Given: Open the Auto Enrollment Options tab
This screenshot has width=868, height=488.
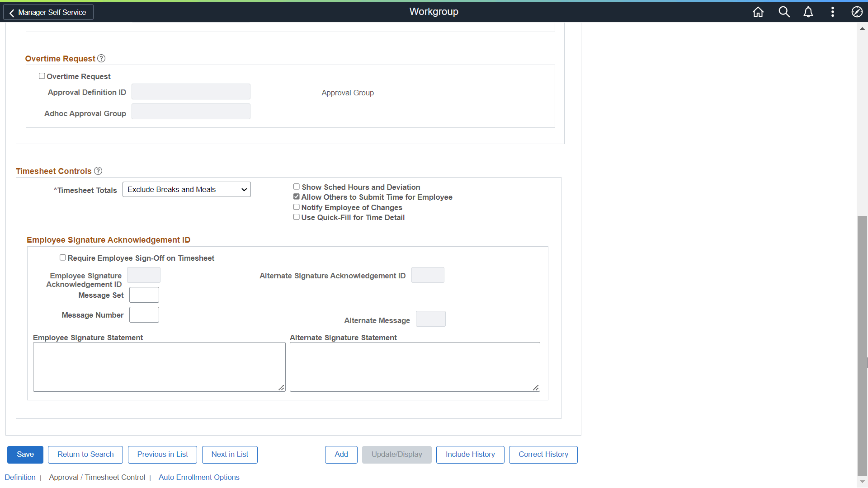Looking at the screenshot, I should [x=199, y=477].
